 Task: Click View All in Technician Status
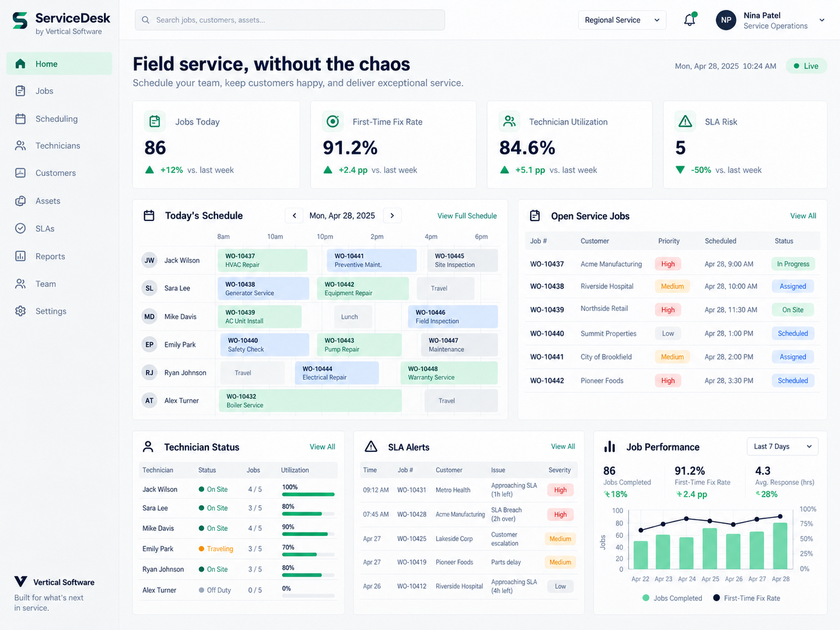point(323,447)
